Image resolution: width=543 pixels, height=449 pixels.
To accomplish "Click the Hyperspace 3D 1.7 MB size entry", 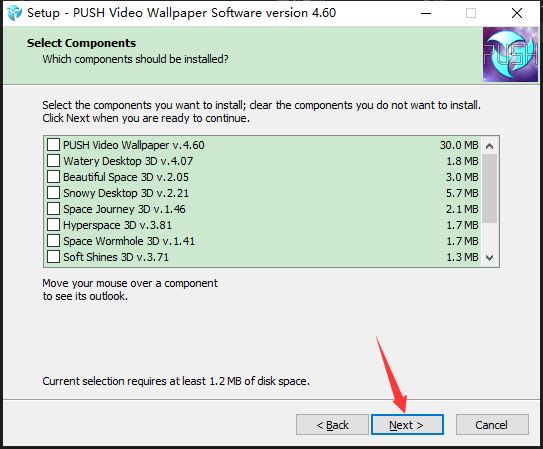I will 462,225.
